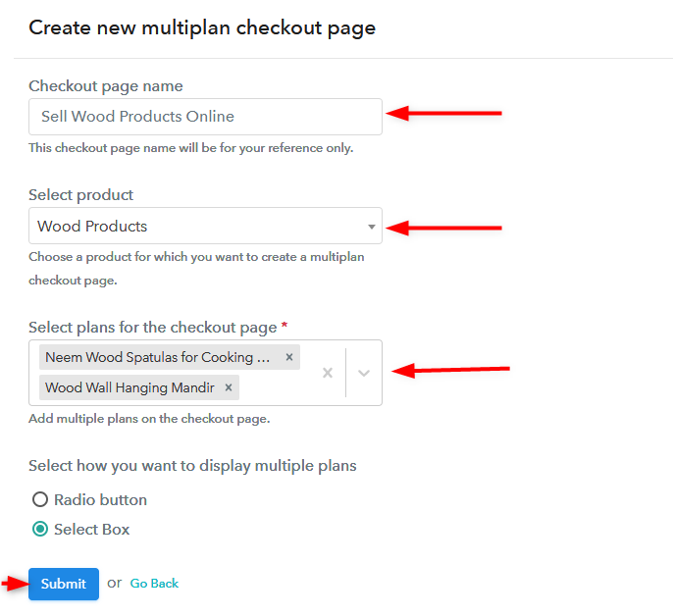Click the 'Select how you want to display' label
Screen dimensions: 673x616
tap(192, 466)
